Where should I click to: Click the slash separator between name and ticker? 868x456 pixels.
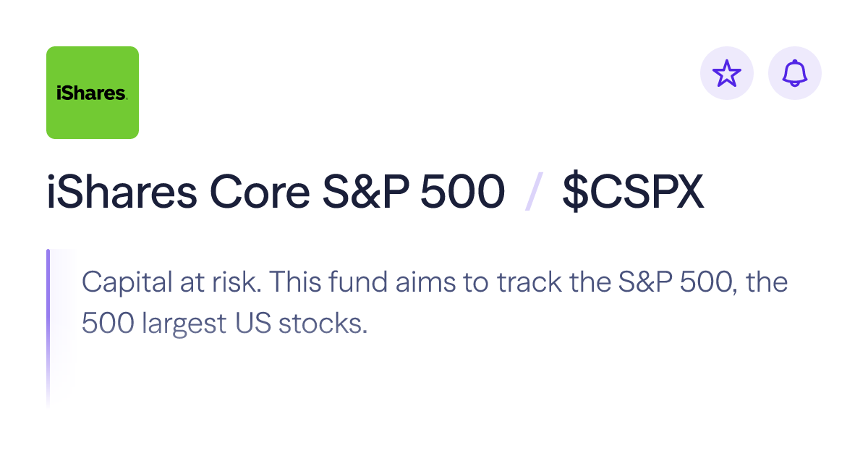(x=532, y=190)
